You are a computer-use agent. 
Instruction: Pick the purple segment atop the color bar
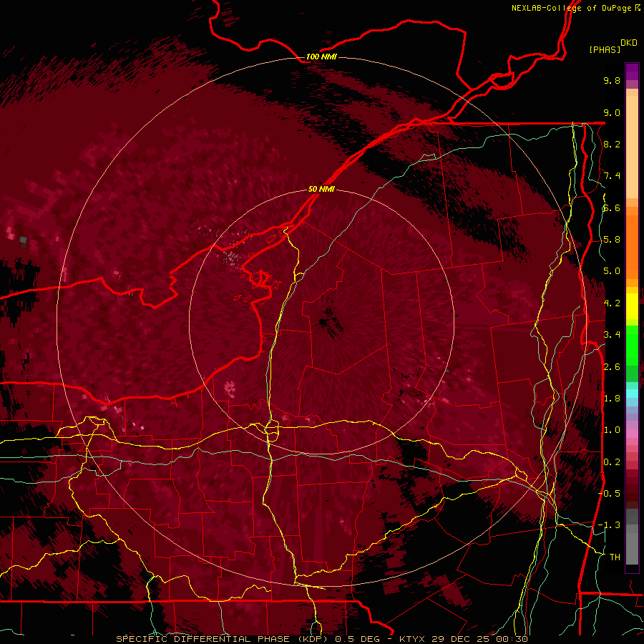tap(632, 72)
